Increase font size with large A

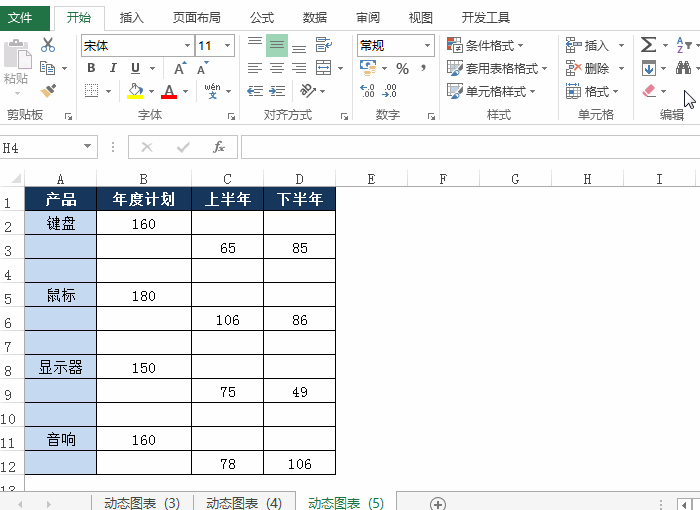180,68
